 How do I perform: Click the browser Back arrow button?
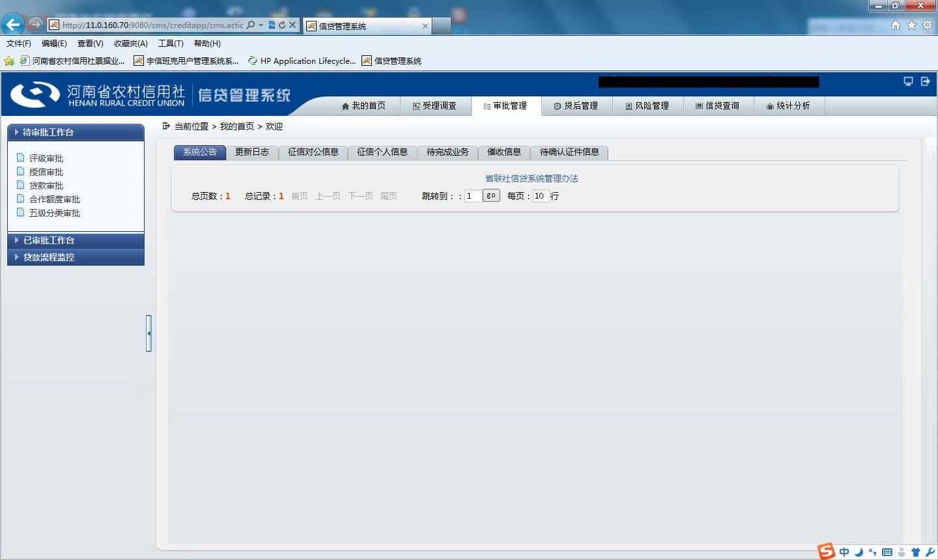click(12, 25)
